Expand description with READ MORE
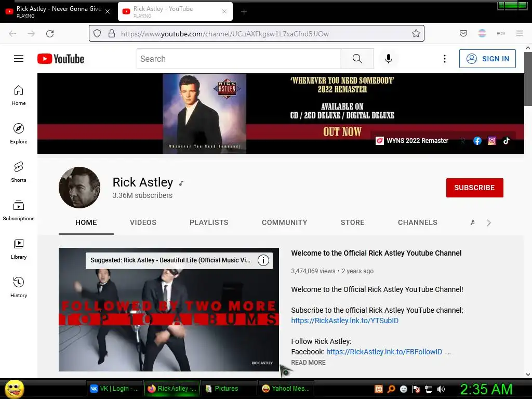532x399 pixels. 308,362
